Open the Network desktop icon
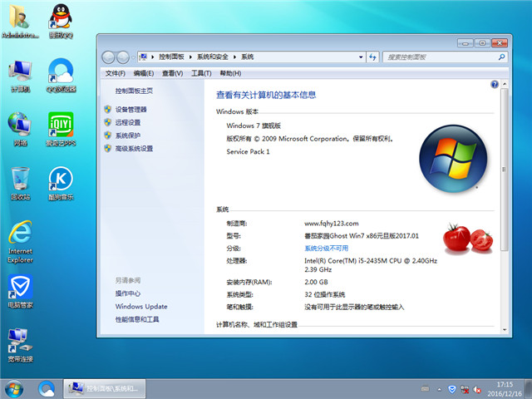Viewport: 532px width, 399px height. pyautogui.click(x=20, y=129)
